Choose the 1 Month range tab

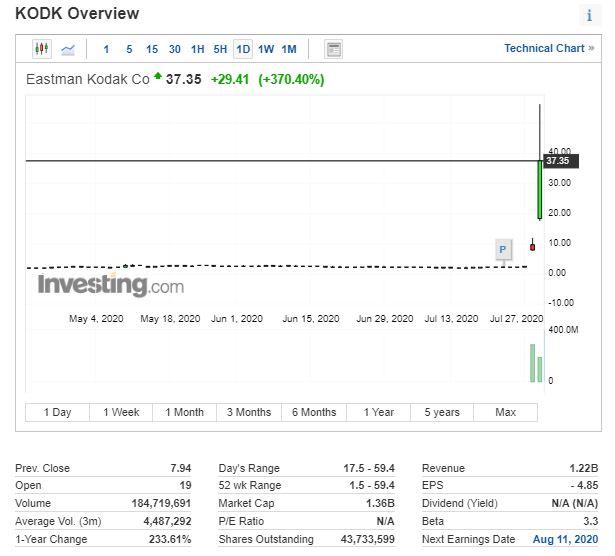pyautogui.click(x=185, y=412)
